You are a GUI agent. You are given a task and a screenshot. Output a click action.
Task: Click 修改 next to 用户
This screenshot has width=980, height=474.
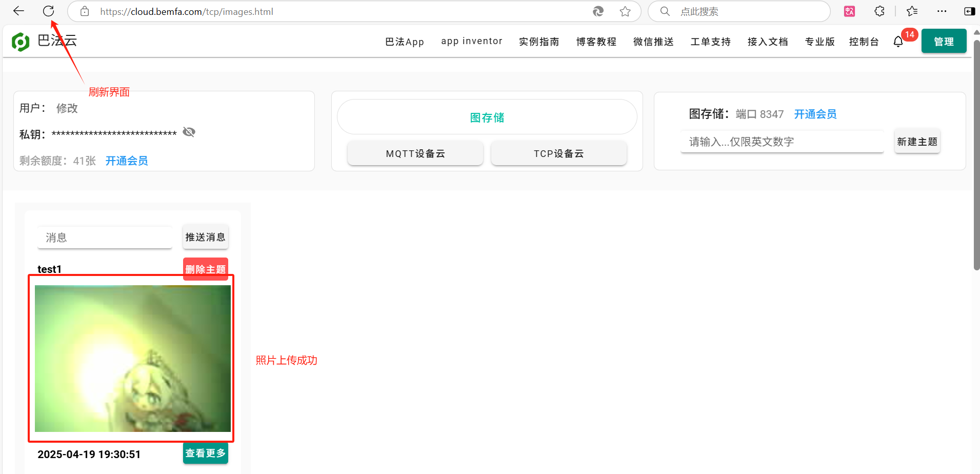pos(67,108)
